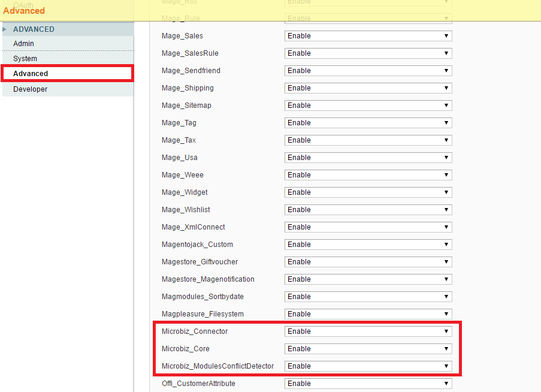Open the Offi_CustomerAttribute Enable dropdown
The image size is (541, 392).
368,384
